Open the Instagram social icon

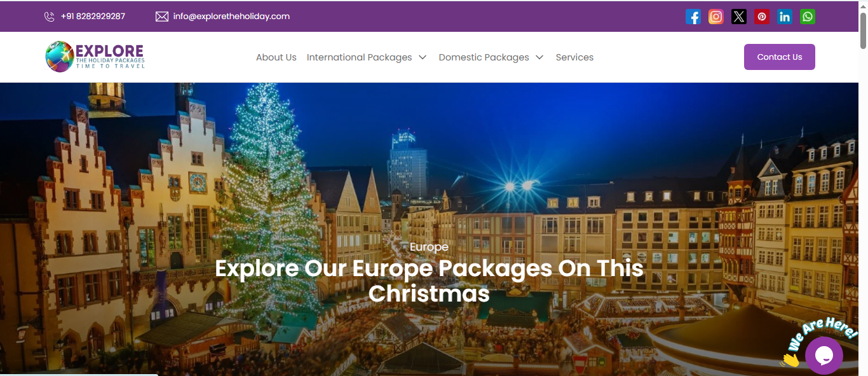(x=716, y=17)
